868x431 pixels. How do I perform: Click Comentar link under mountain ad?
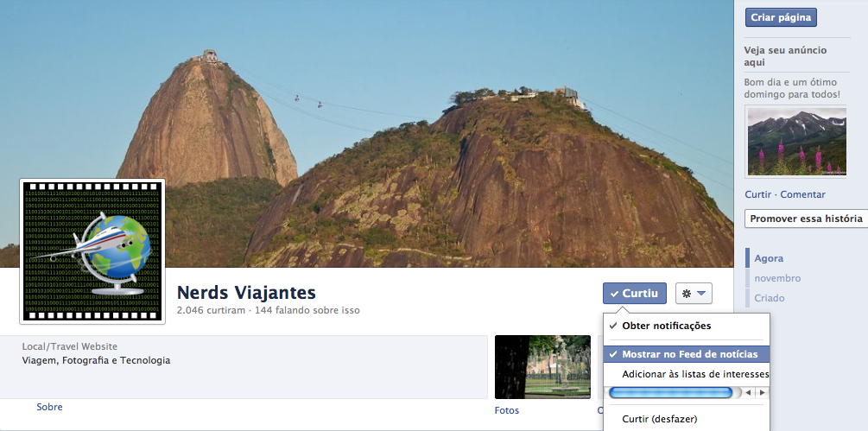click(x=802, y=194)
